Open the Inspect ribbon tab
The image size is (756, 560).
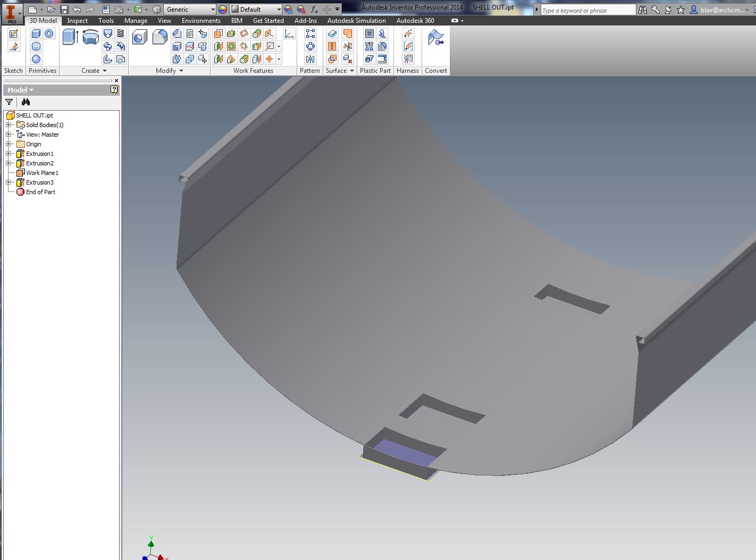(x=78, y=21)
